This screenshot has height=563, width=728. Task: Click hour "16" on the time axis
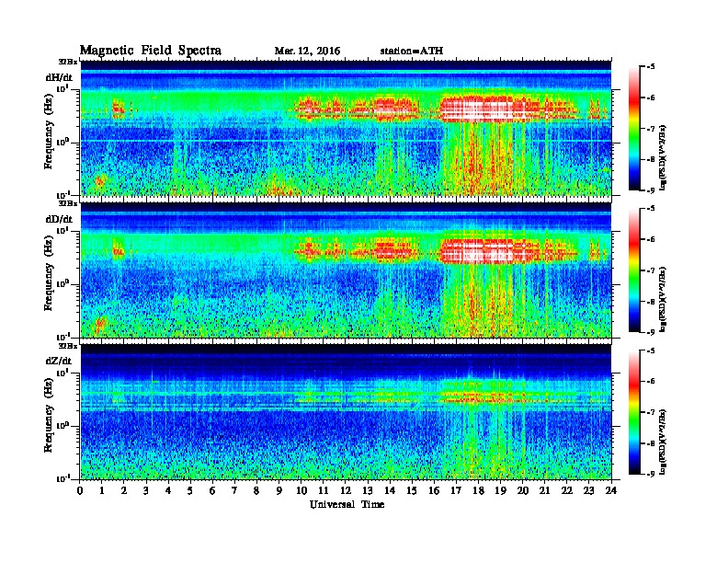coord(434,490)
